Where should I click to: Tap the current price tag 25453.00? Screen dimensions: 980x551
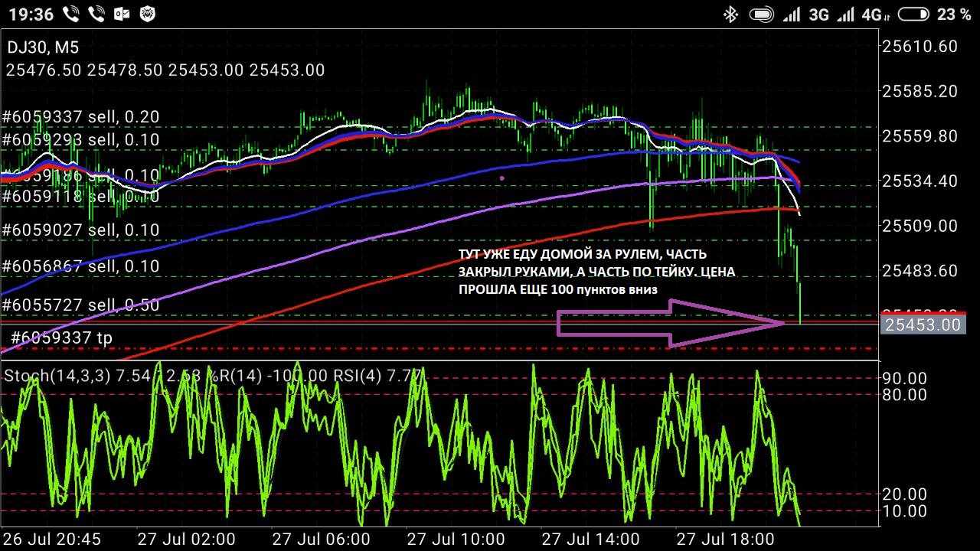(x=923, y=324)
